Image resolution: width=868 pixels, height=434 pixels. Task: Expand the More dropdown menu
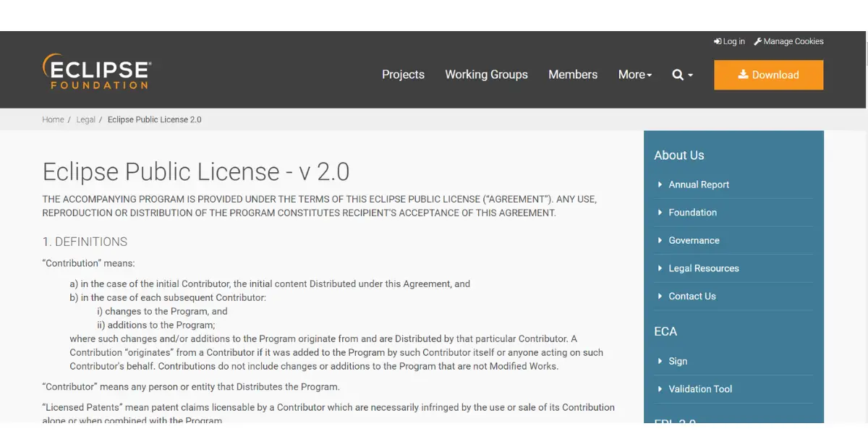coord(635,75)
